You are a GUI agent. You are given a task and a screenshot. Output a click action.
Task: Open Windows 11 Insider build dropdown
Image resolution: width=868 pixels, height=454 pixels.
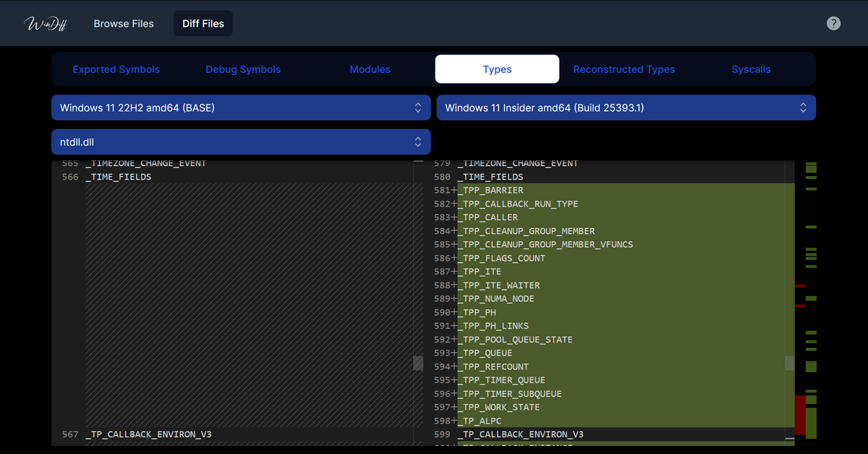click(x=626, y=108)
